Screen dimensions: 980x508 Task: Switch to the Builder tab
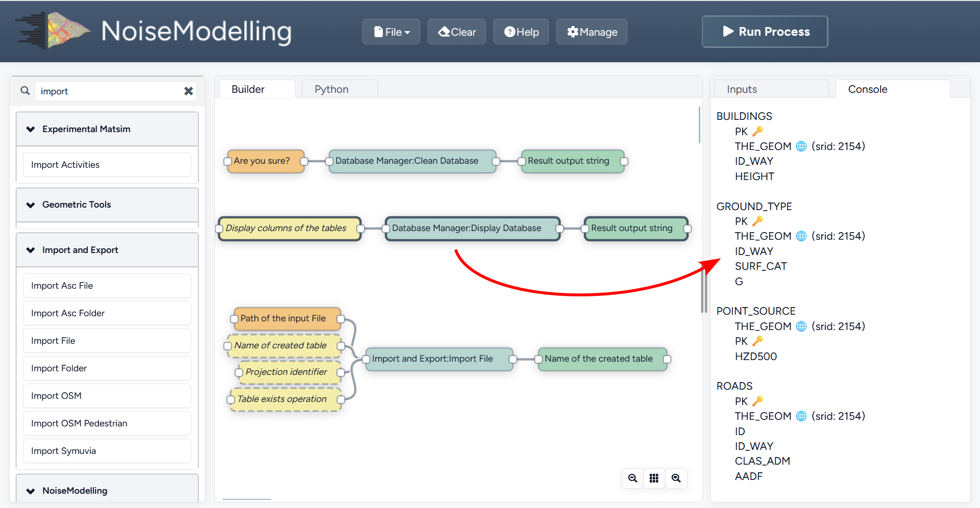point(257,89)
